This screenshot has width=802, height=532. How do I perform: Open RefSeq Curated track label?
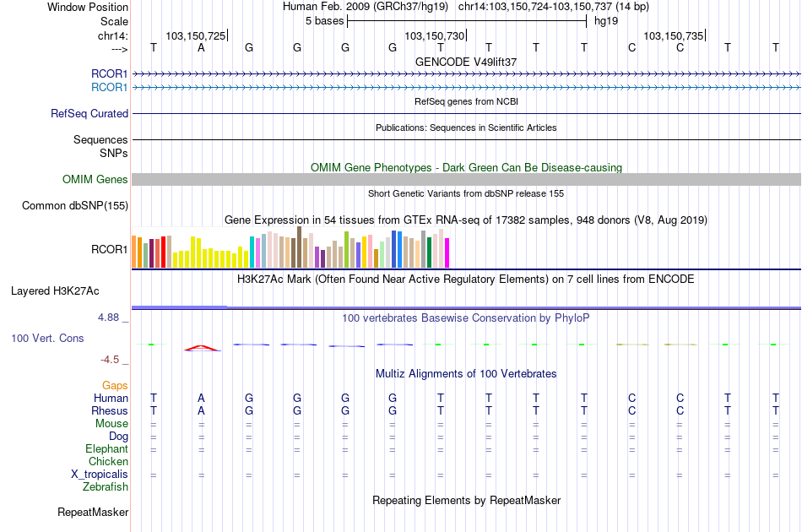[x=89, y=113]
